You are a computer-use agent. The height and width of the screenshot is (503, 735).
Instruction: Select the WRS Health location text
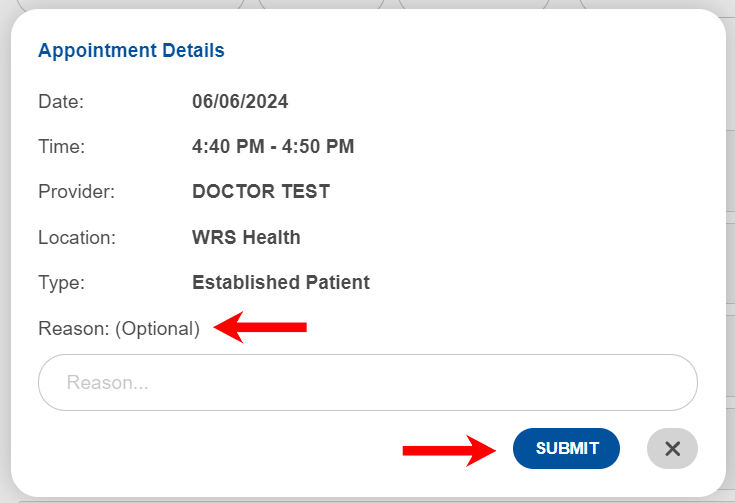tap(246, 238)
